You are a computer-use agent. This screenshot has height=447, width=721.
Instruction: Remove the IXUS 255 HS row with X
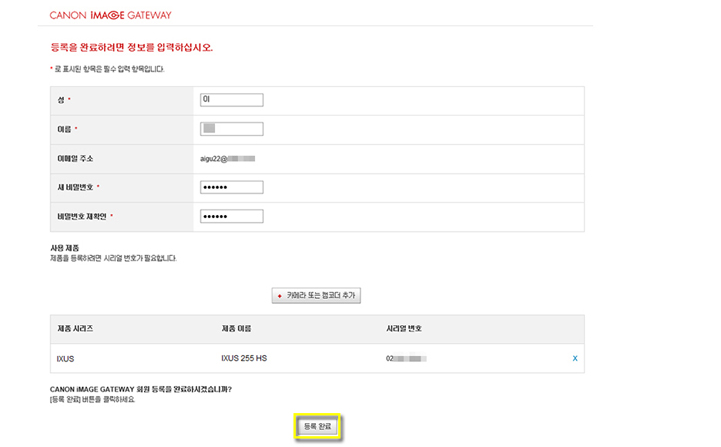pos(575,358)
